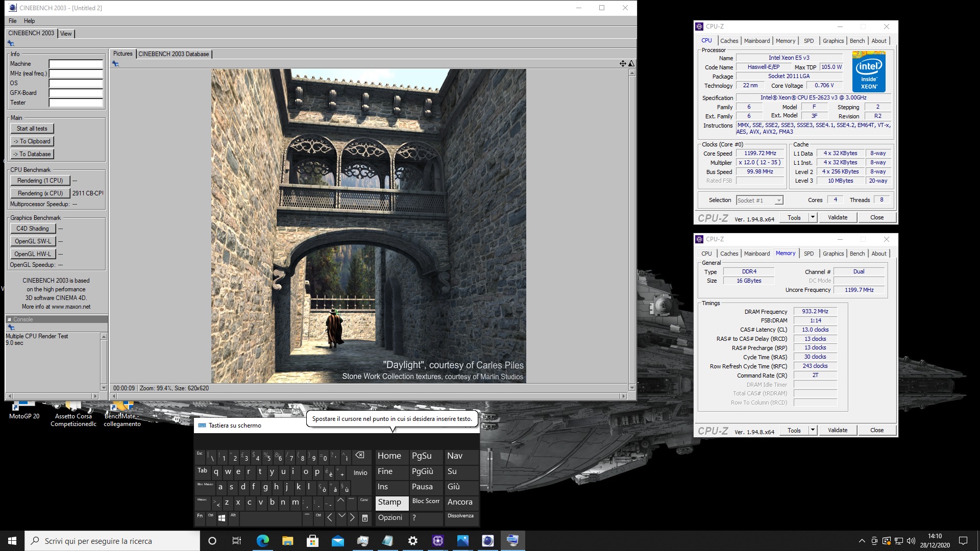Screen dimensions: 980x551
Task: Expand the Tools dropdown arrow in lower CPU-Z
Action: (x=813, y=430)
